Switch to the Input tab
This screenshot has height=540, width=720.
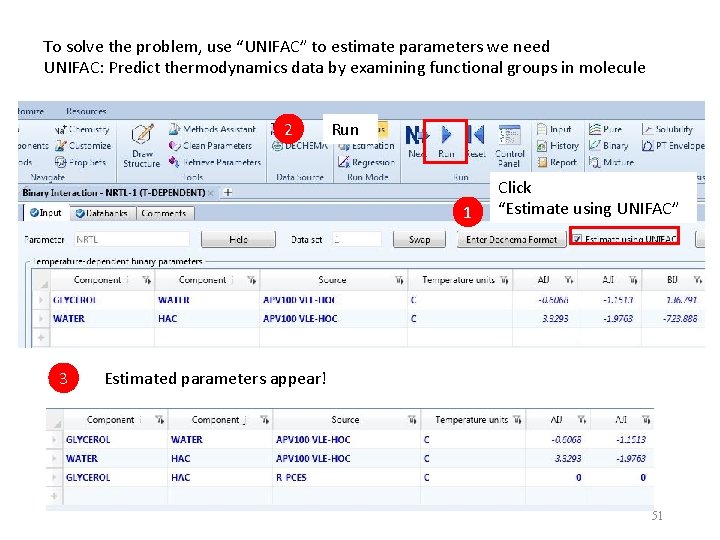point(45,213)
